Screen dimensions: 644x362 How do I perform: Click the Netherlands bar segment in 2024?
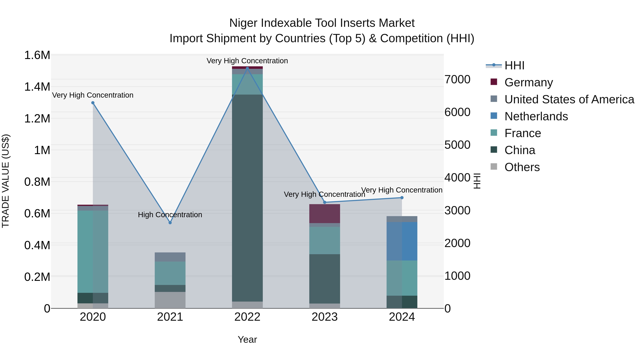pos(402,241)
